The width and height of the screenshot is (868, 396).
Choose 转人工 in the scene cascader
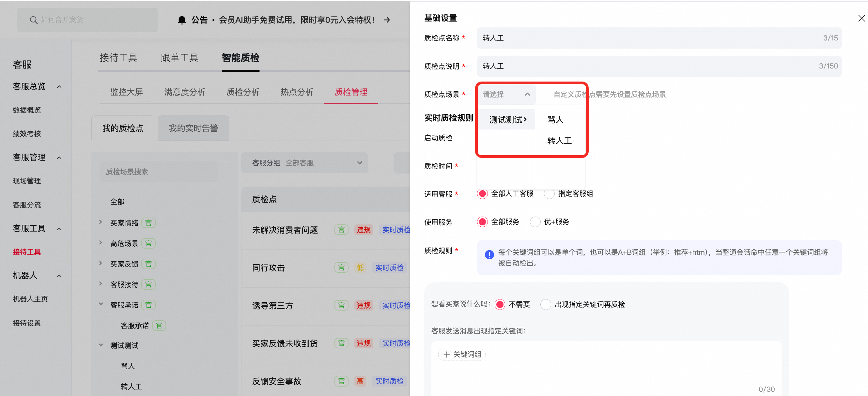point(559,140)
